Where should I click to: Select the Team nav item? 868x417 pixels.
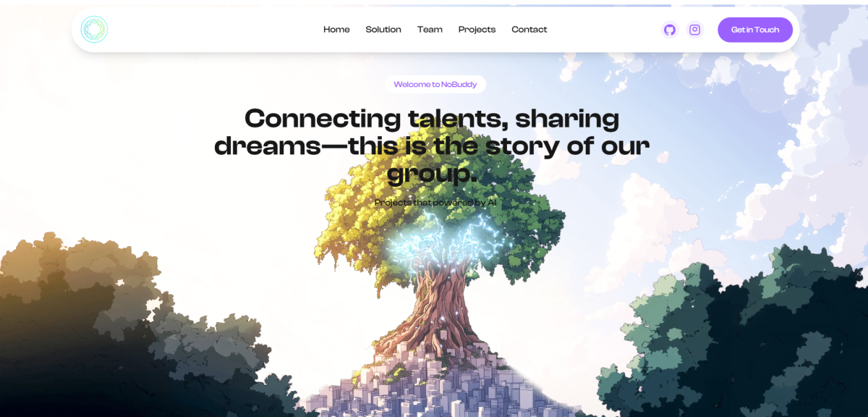click(430, 30)
